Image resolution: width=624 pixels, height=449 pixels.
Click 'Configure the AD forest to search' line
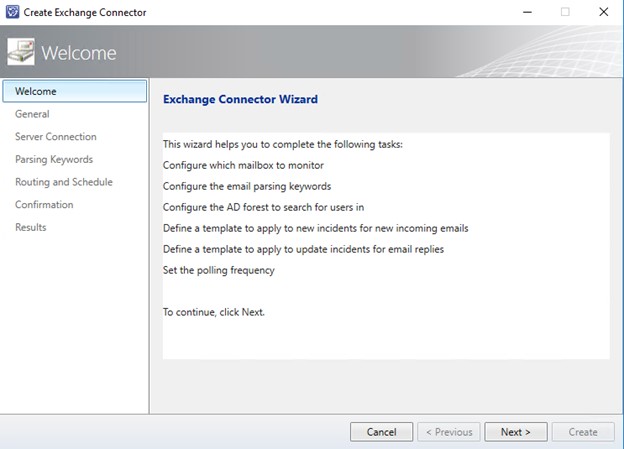click(x=263, y=207)
